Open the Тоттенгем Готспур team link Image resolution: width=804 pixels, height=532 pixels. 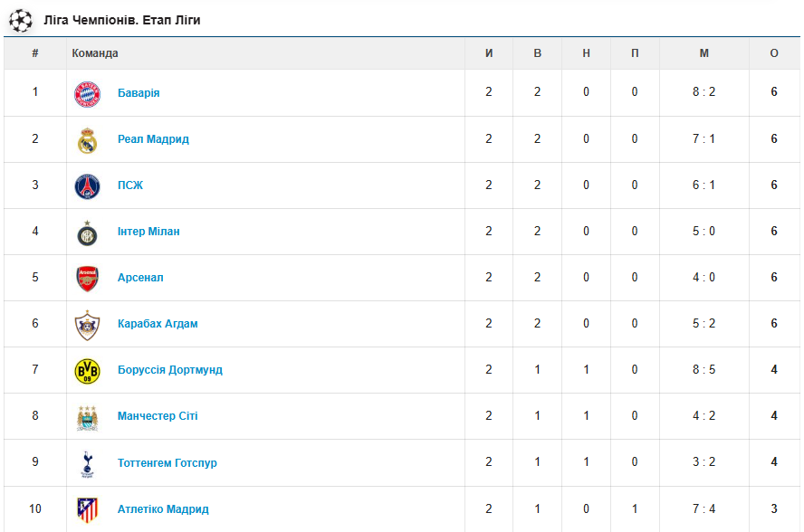[167, 463]
